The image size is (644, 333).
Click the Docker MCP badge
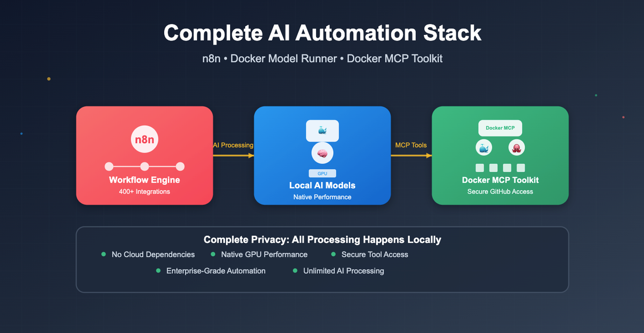click(500, 128)
